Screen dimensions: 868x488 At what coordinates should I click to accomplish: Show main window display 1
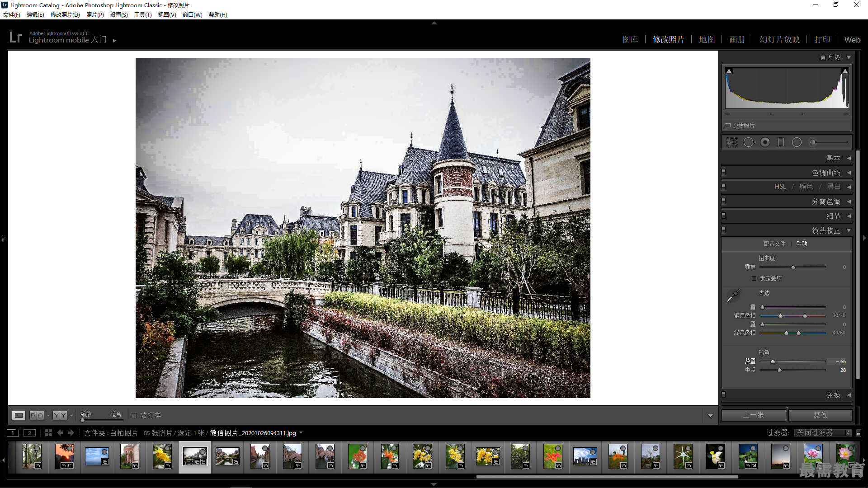13,433
